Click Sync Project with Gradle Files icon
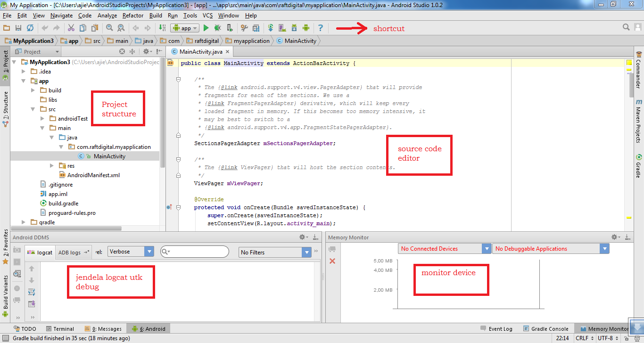Viewport: 644px width, 343px height. [271, 28]
